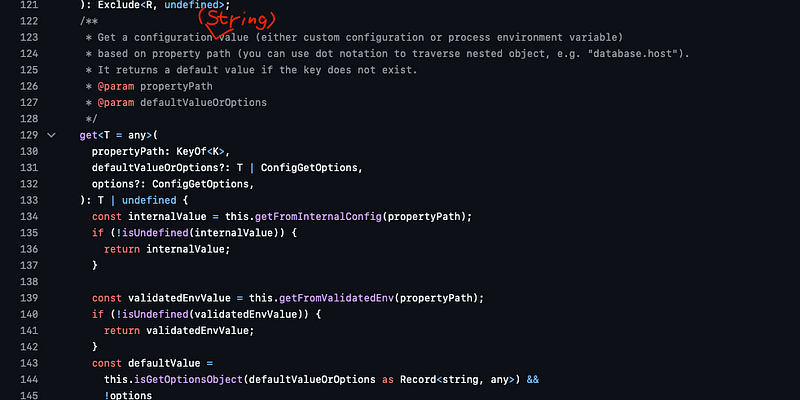The image size is (800, 400).
Task: Select the @param propertyPath doc tag
Action: [155, 86]
